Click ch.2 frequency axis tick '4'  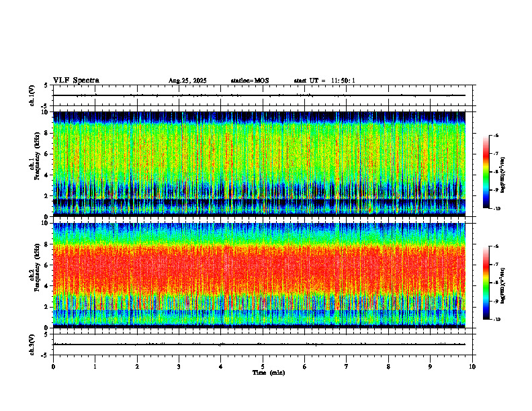pos(47,286)
